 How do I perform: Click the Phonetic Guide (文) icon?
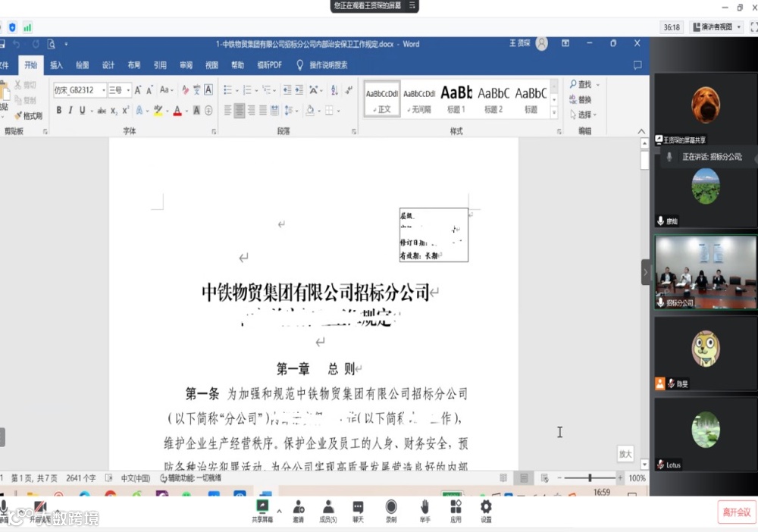(x=197, y=90)
